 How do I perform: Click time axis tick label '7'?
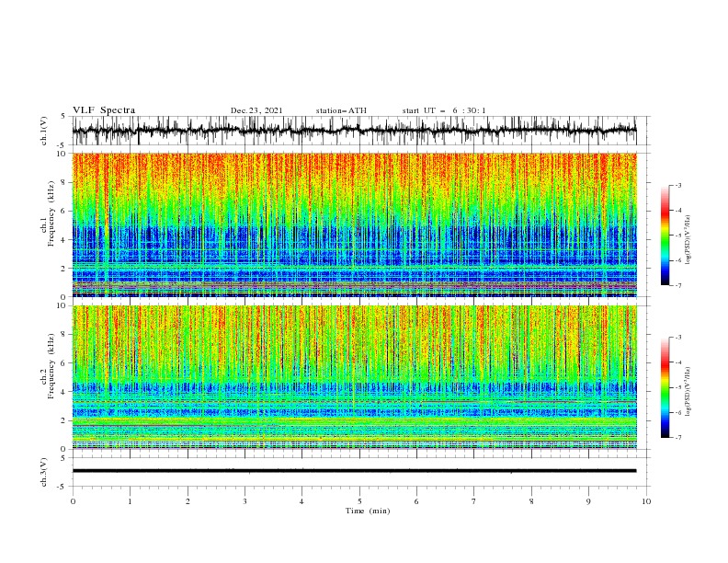point(474,501)
